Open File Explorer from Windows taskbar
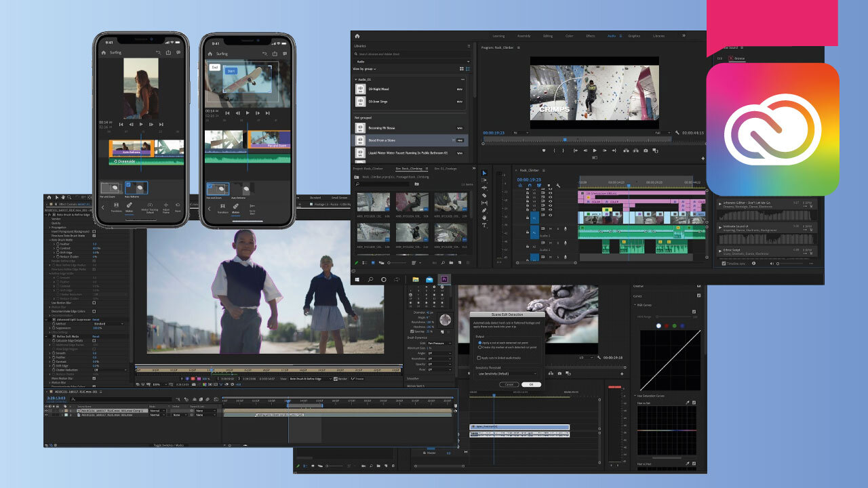Viewport: 868px width, 488px height. [415, 279]
